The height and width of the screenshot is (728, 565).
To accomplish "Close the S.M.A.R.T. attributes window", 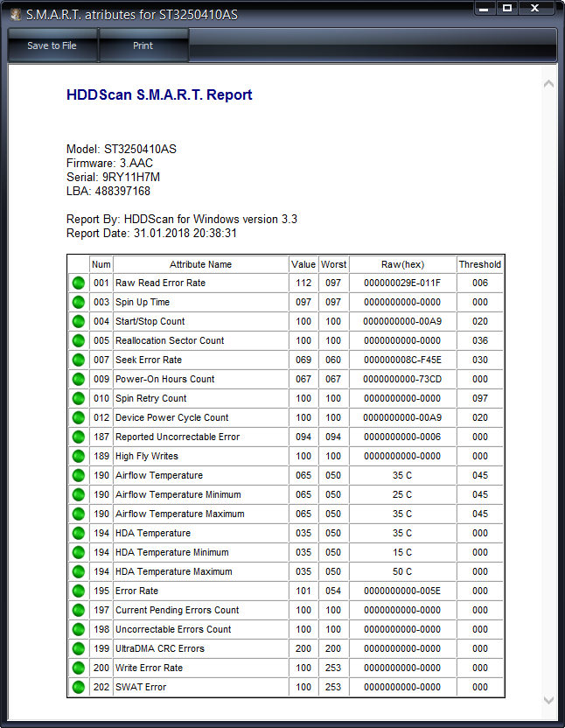I will [x=534, y=9].
